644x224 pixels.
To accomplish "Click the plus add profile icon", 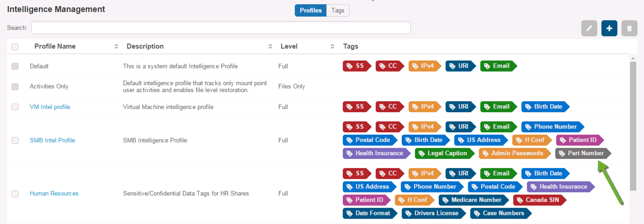I will 609,28.
